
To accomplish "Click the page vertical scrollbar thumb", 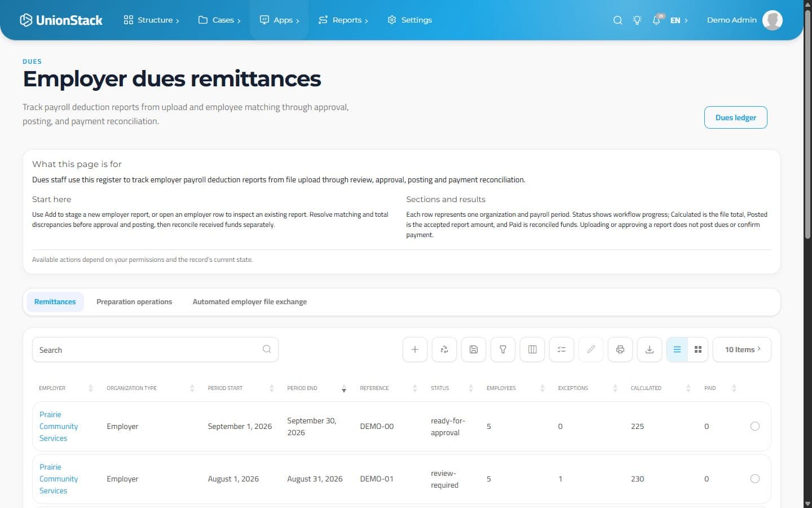I will pyautogui.click(x=807, y=124).
